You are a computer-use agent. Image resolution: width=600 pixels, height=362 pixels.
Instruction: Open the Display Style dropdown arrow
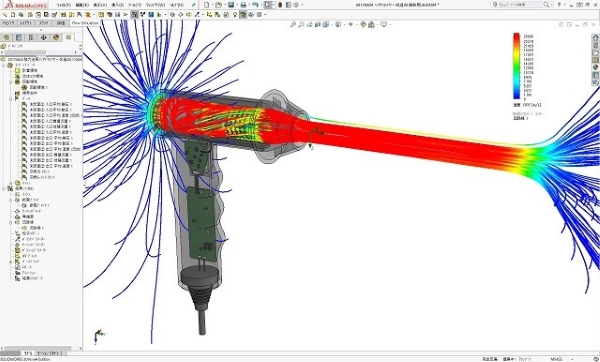point(344,24)
